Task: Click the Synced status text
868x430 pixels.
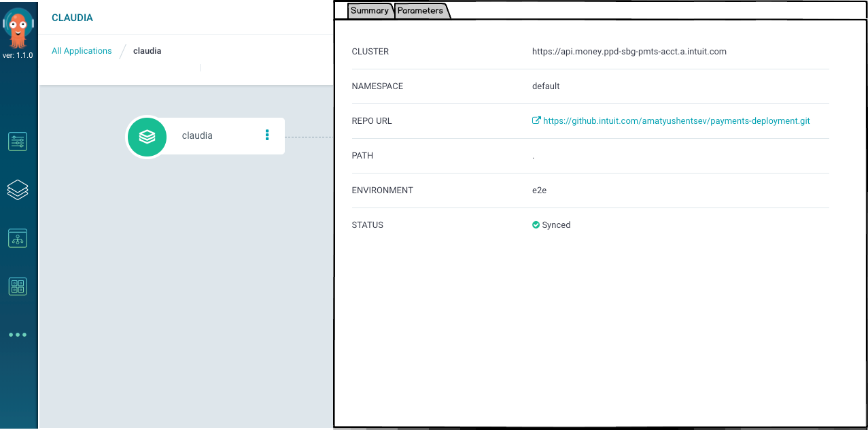Action: tap(556, 225)
